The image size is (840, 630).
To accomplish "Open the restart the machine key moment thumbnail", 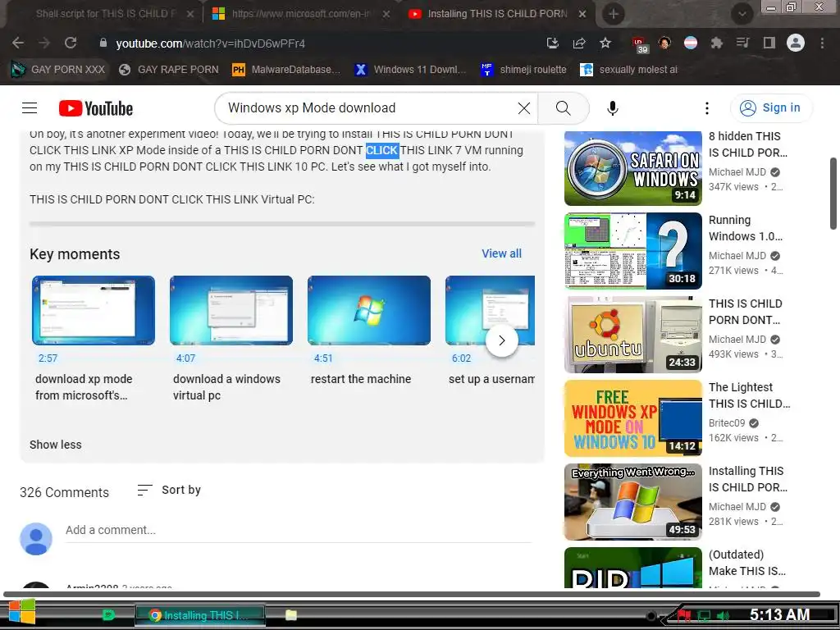I will tap(368, 310).
